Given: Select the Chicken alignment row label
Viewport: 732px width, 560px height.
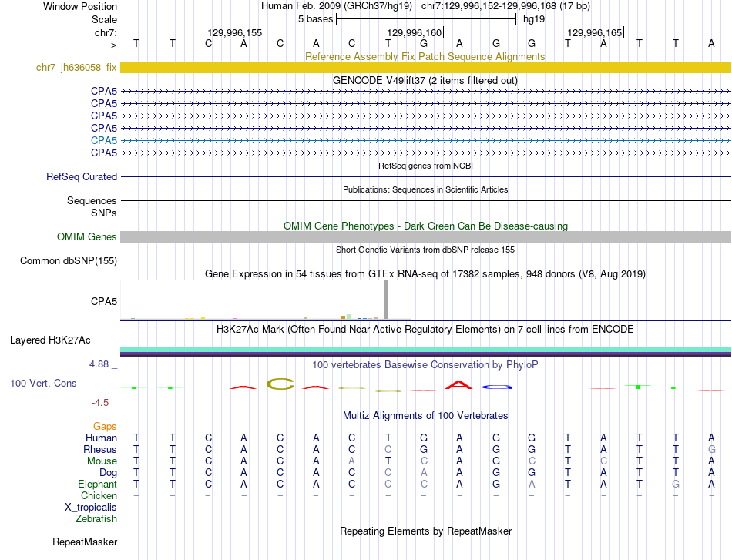Looking at the screenshot, I should [99, 495].
